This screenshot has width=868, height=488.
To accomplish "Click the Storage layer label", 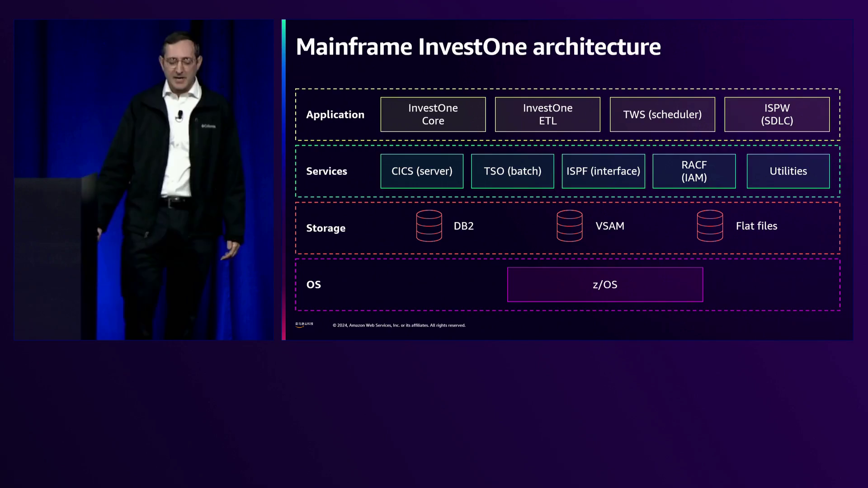I will click(x=325, y=228).
